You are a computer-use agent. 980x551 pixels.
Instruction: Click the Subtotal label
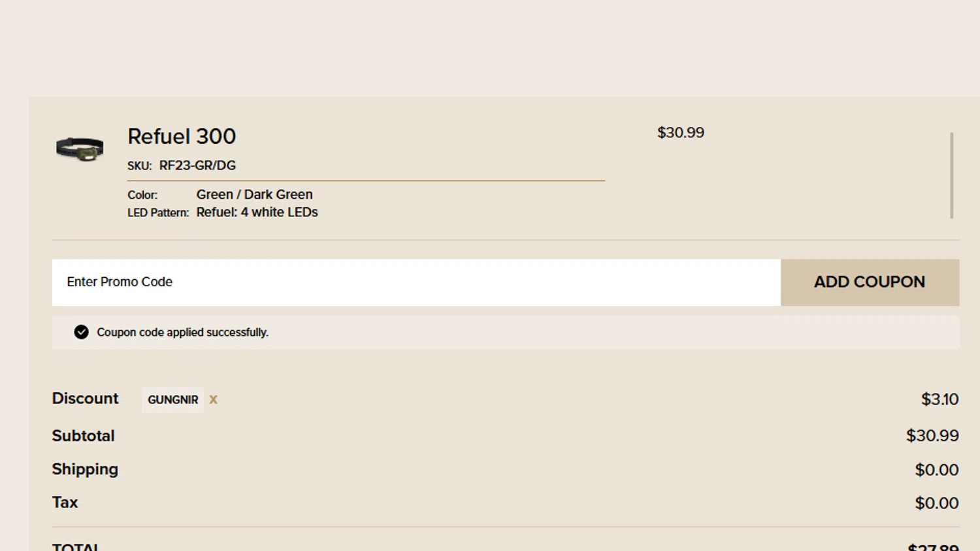(x=83, y=436)
